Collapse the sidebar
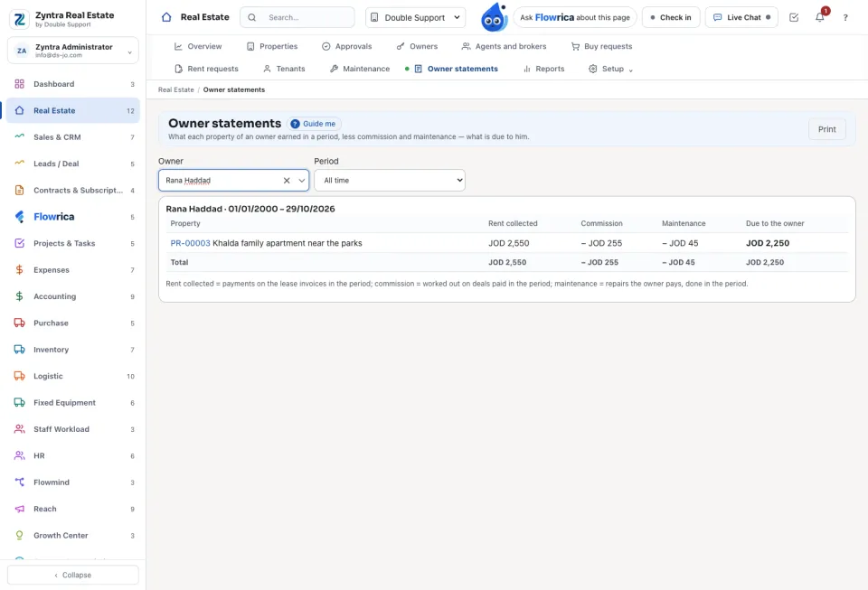 (73, 575)
